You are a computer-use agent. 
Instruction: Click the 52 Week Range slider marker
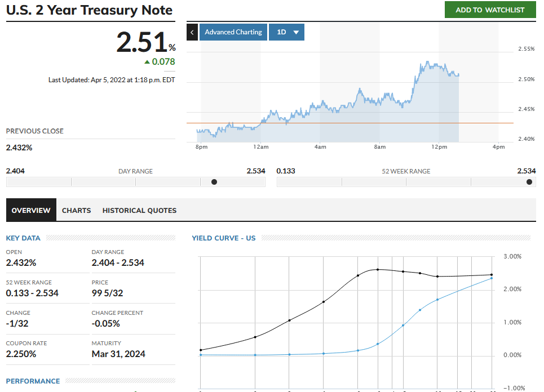pyautogui.click(x=529, y=182)
